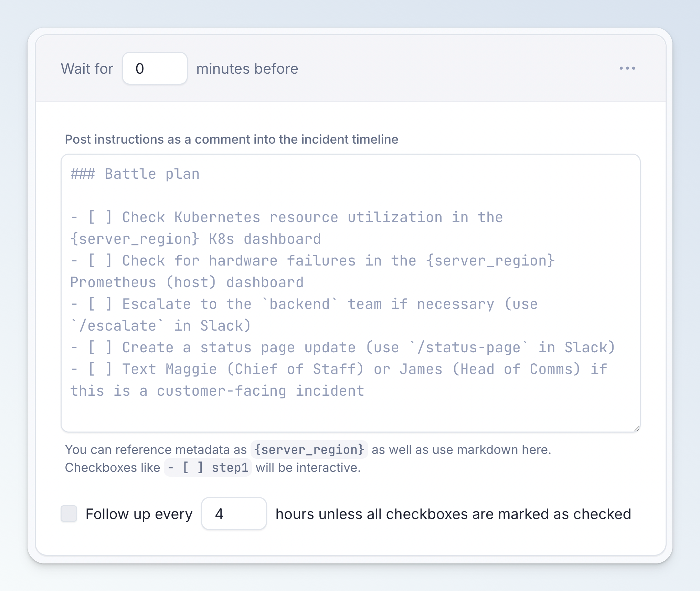Viewport: 700px width, 591px height.
Task: Click the Post instructions as a comment label
Action: tap(231, 139)
